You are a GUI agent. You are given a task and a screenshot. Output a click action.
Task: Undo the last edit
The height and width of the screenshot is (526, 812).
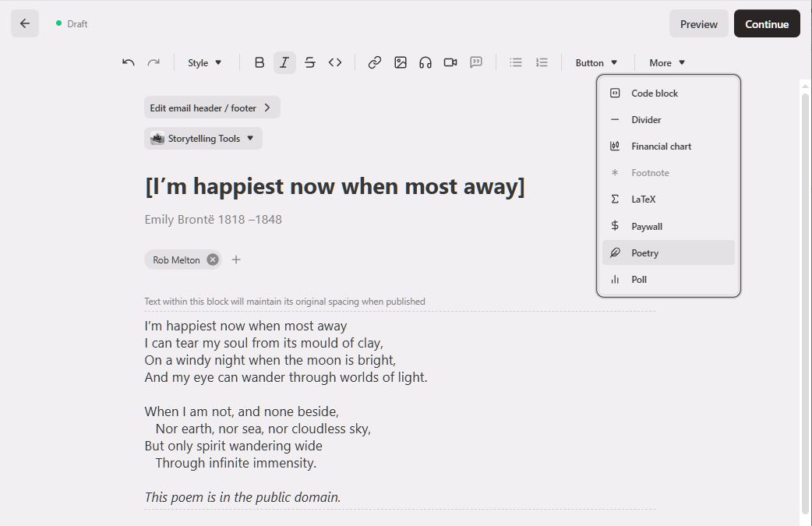129,62
